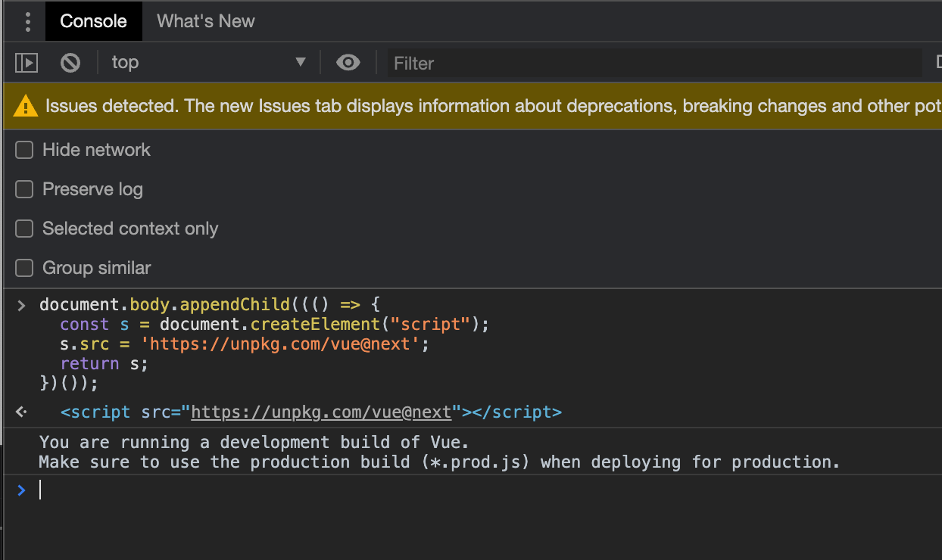Click the yellow warning triangle icon
This screenshot has width=942, height=560.
(x=26, y=107)
